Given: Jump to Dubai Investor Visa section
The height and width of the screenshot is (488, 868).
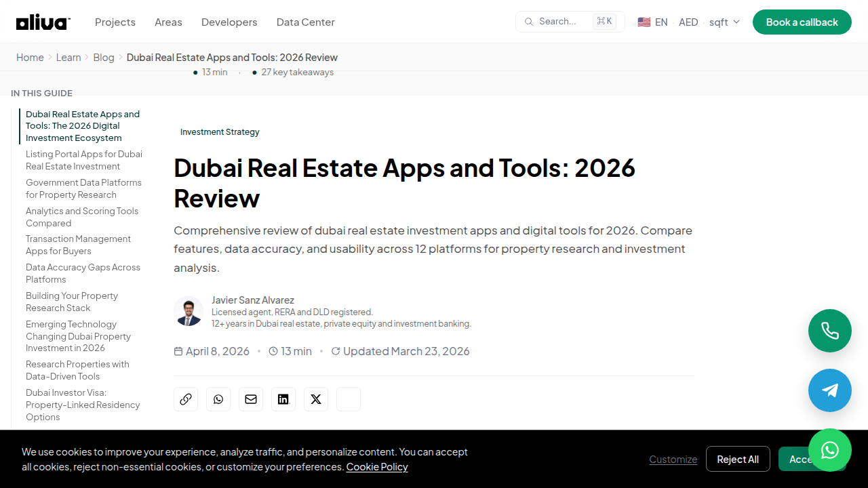Looking at the screenshot, I should click(x=83, y=405).
